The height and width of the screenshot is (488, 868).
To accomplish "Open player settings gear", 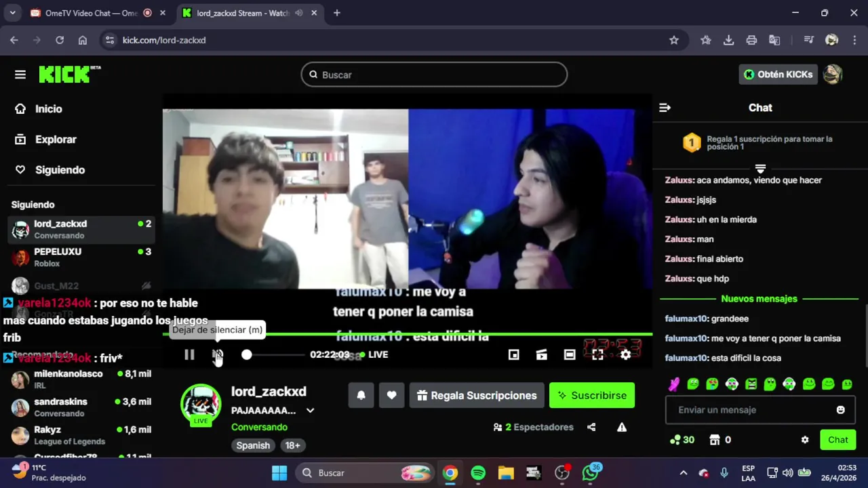I will tap(626, 354).
